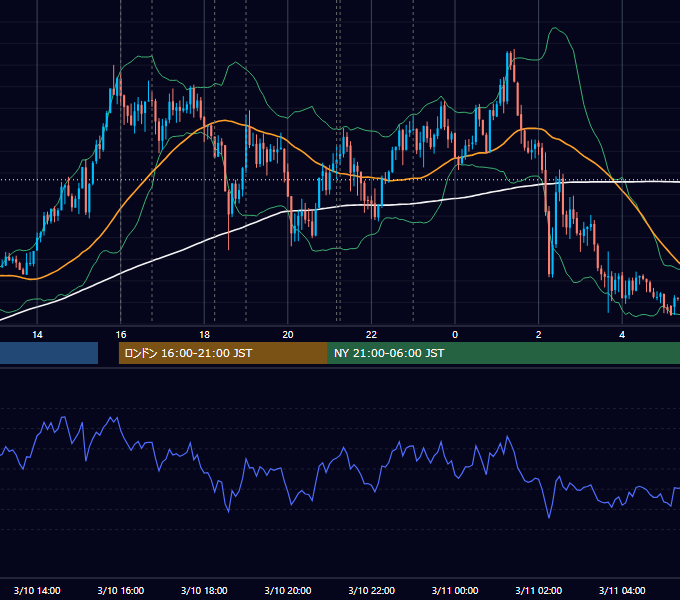The image size is (680, 600).
Task: Click hour label 2 on price chart axis
Action: (539, 335)
